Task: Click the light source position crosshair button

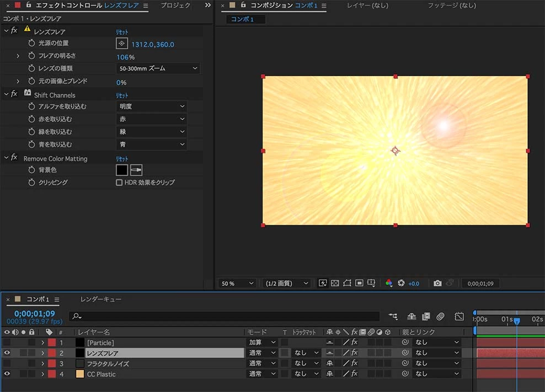Action: pos(122,44)
